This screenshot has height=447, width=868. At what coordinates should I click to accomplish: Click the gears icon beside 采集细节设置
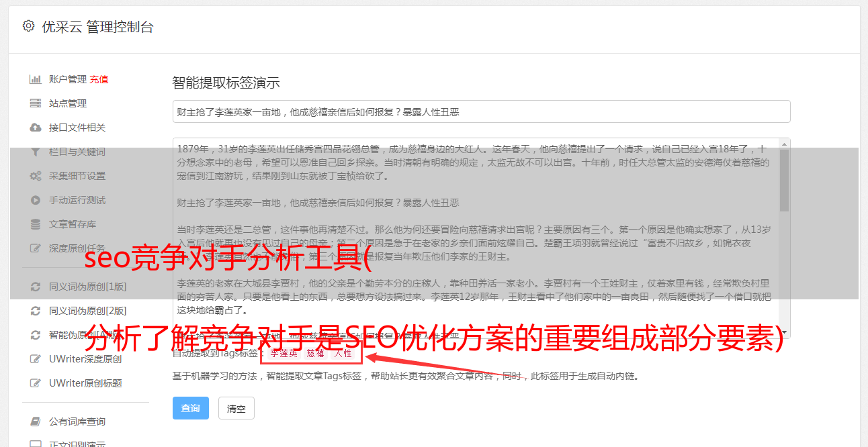click(x=36, y=176)
